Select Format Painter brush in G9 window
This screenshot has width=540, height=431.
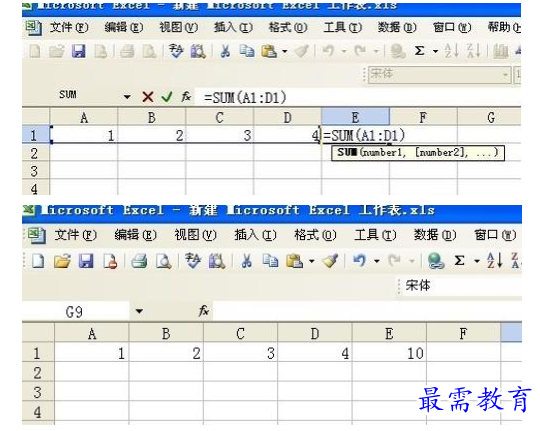(x=331, y=261)
